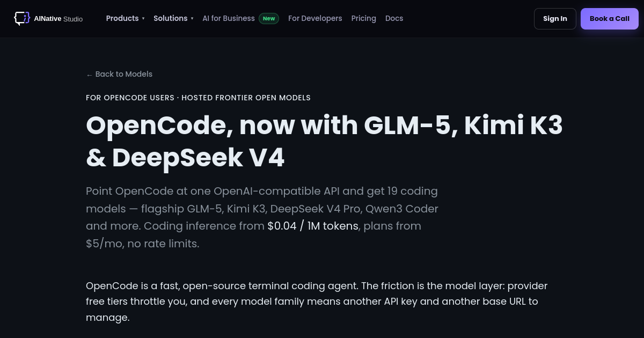Open the AI for Business page
The height and width of the screenshot is (338, 644).
pyautogui.click(x=229, y=18)
